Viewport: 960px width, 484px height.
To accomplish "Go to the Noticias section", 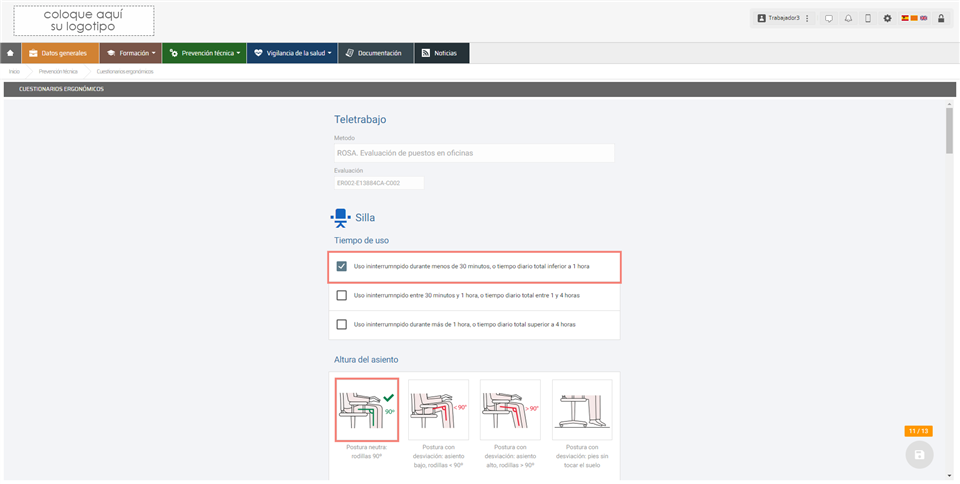I will click(441, 53).
